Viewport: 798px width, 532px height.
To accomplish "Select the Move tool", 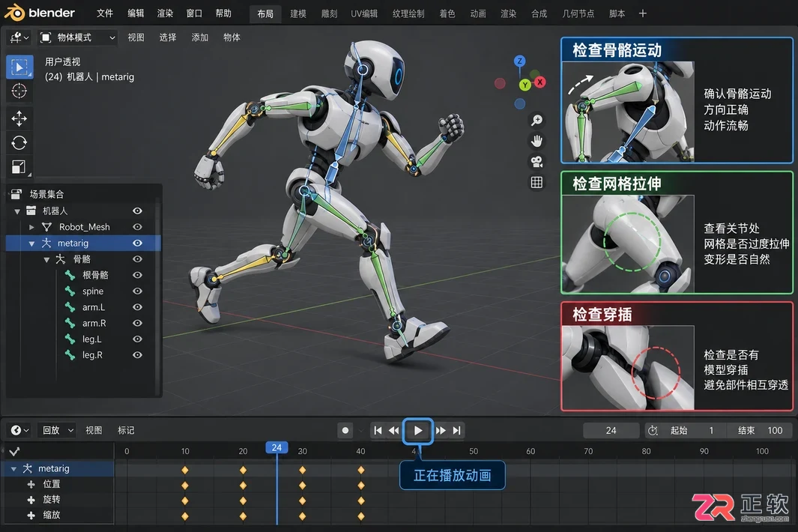I will pos(19,118).
